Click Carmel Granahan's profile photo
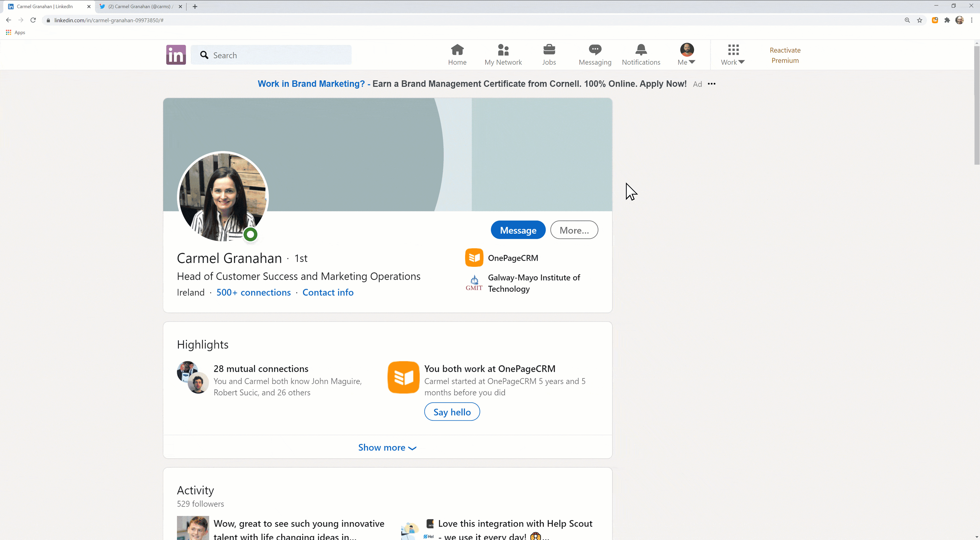 pos(223,197)
